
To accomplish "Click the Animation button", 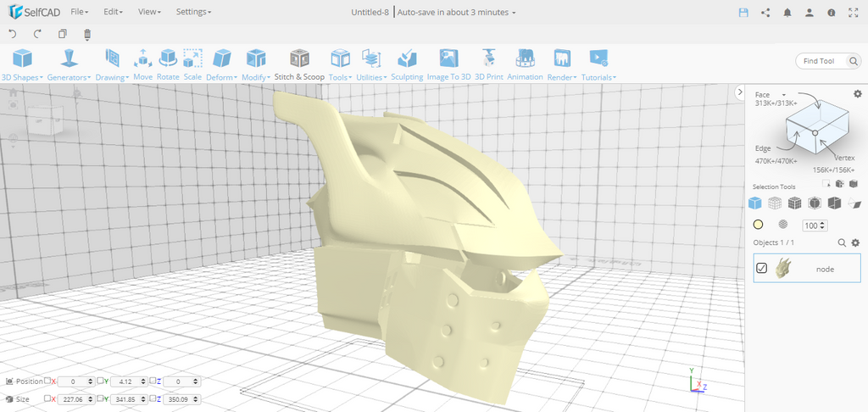I will tap(525, 64).
